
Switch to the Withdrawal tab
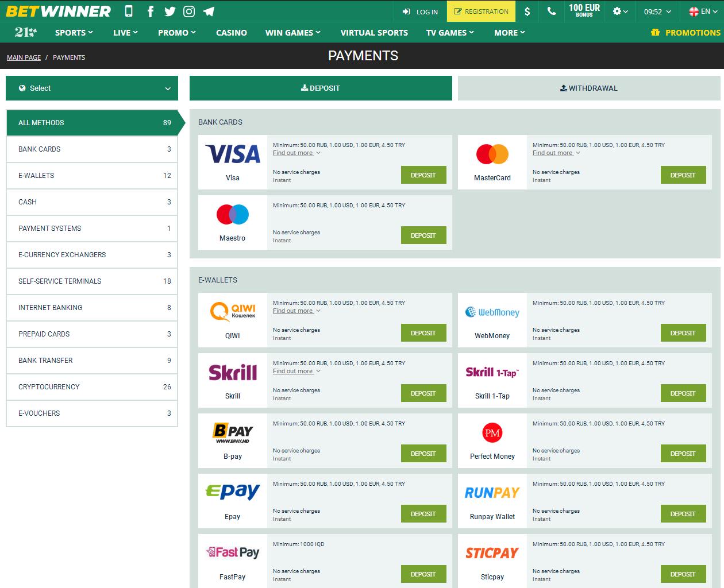[589, 88]
